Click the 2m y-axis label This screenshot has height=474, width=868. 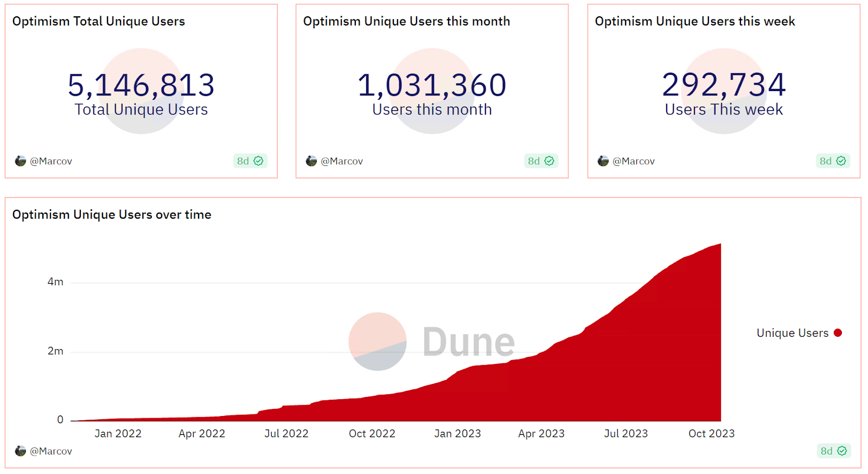pyautogui.click(x=55, y=351)
